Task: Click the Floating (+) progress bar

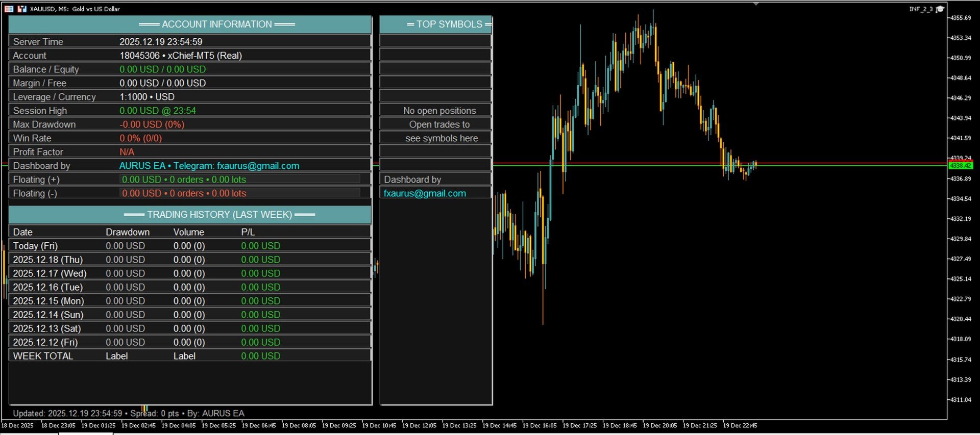Action: 240,180
